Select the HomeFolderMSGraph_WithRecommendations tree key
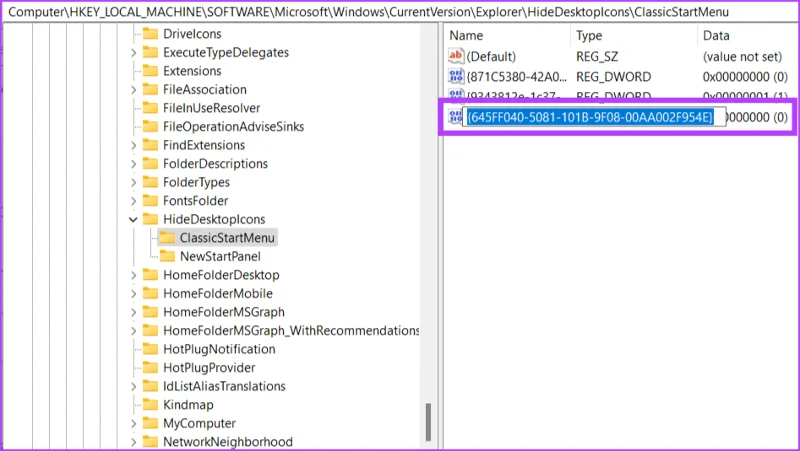800x451 pixels. [291, 331]
